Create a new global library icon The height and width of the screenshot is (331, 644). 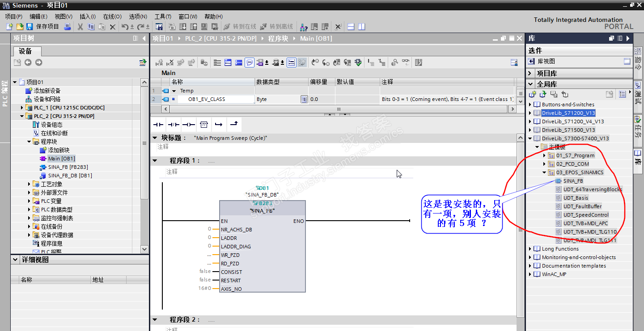point(532,94)
